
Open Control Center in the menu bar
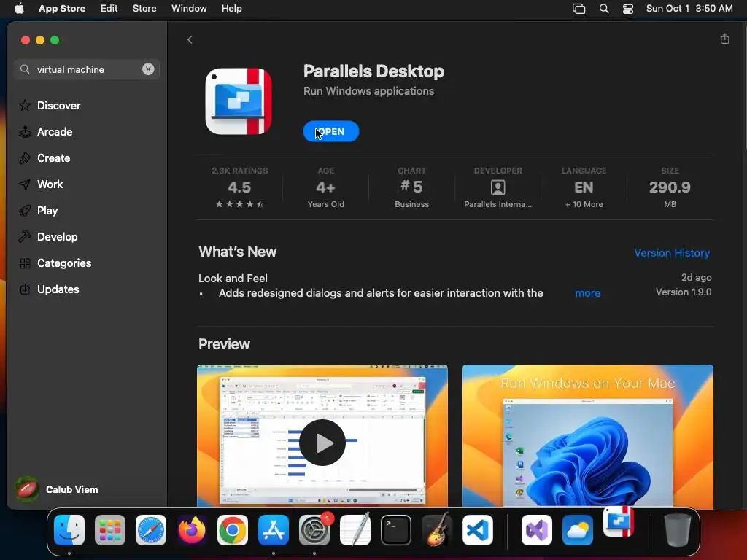(x=628, y=9)
